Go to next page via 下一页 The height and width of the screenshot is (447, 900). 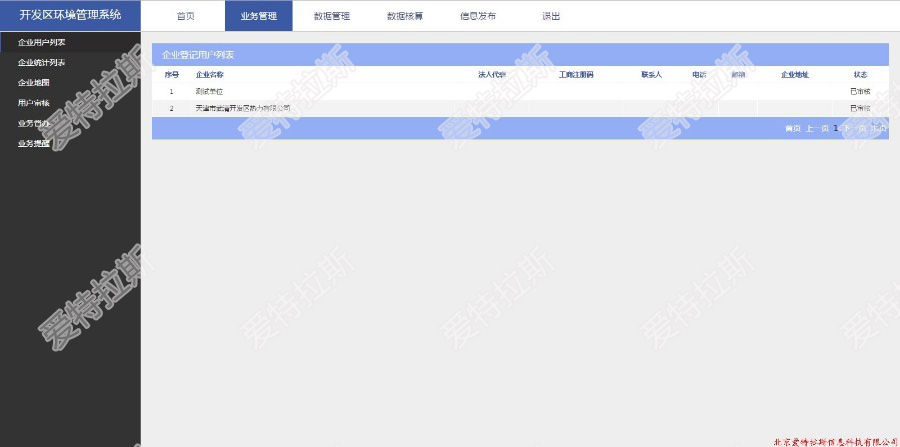[853, 128]
